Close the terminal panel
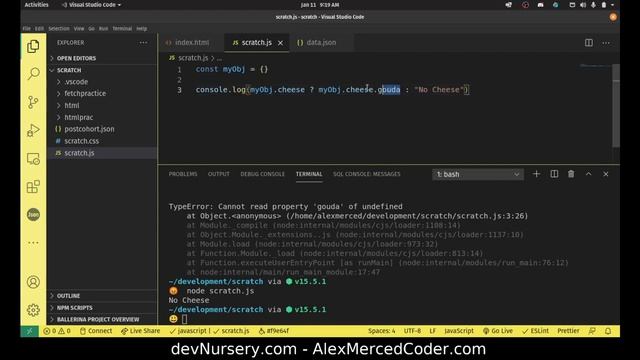The height and width of the screenshot is (360, 640). [606, 174]
